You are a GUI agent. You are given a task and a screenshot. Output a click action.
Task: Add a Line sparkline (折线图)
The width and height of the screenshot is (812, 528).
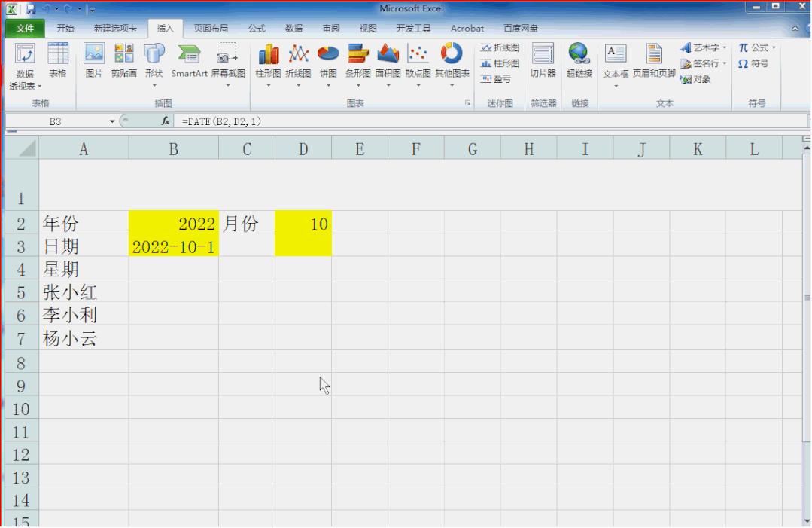click(x=500, y=47)
